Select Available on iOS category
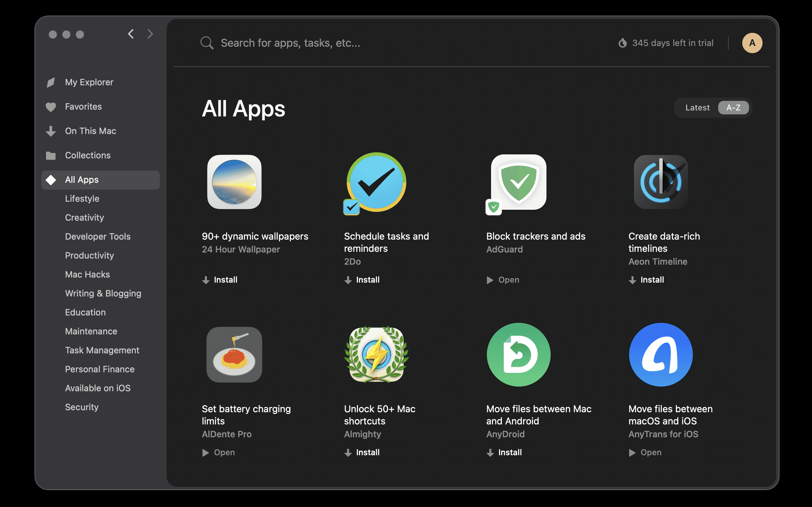 (x=98, y=388)
